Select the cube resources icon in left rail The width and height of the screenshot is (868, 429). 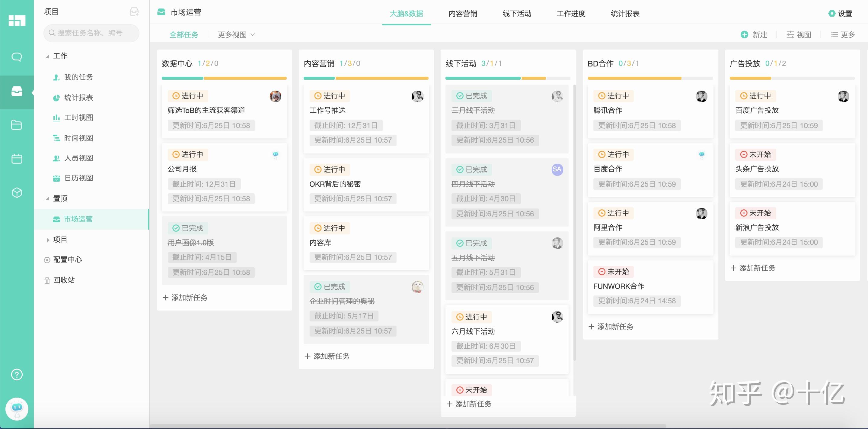(x=16, y=192)
